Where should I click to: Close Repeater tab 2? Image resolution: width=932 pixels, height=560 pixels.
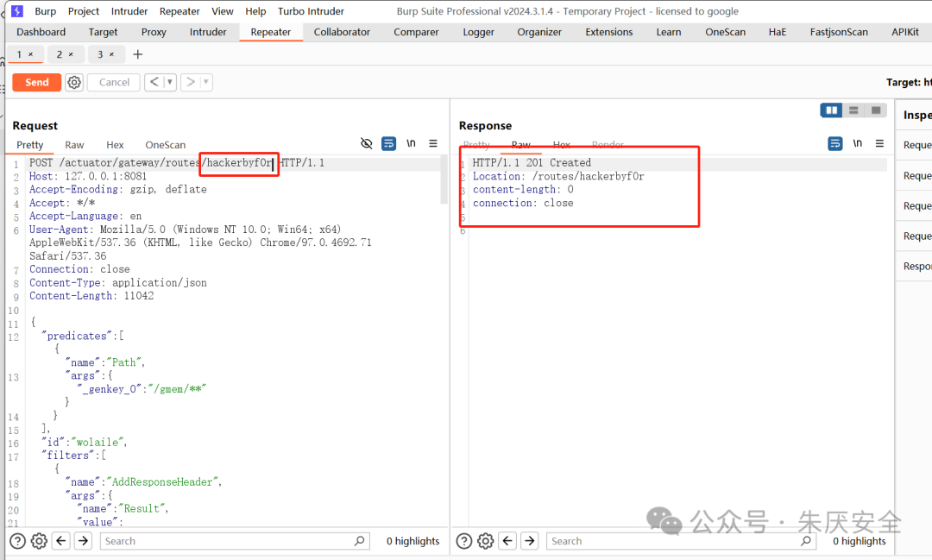pos(71,54)
